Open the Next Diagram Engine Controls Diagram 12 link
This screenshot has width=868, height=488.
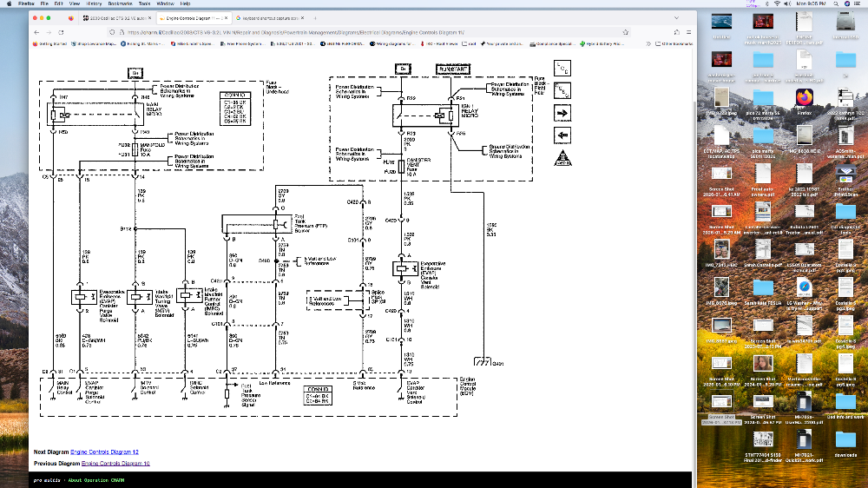[x=104, y=452]
